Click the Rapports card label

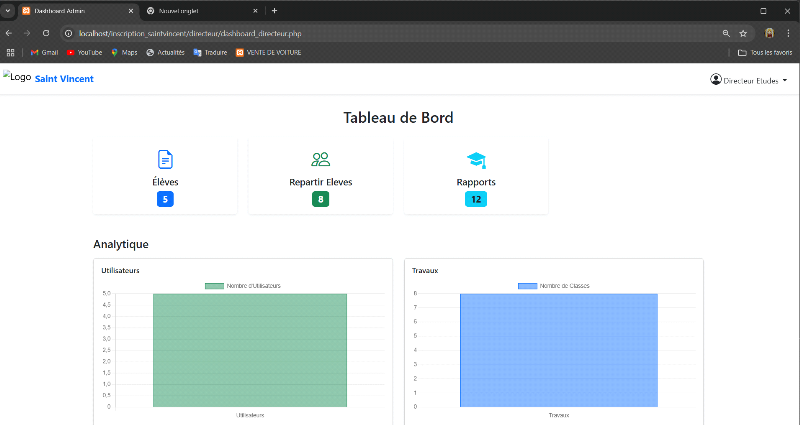pos(476,182)
